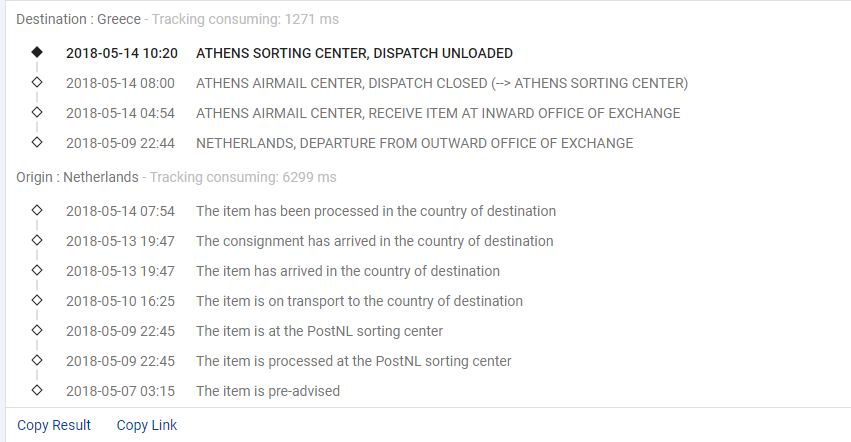The image size is (851, 442).
Task: Select the diamond marker for the Netherlands departure event
Action: pos(37,142)
